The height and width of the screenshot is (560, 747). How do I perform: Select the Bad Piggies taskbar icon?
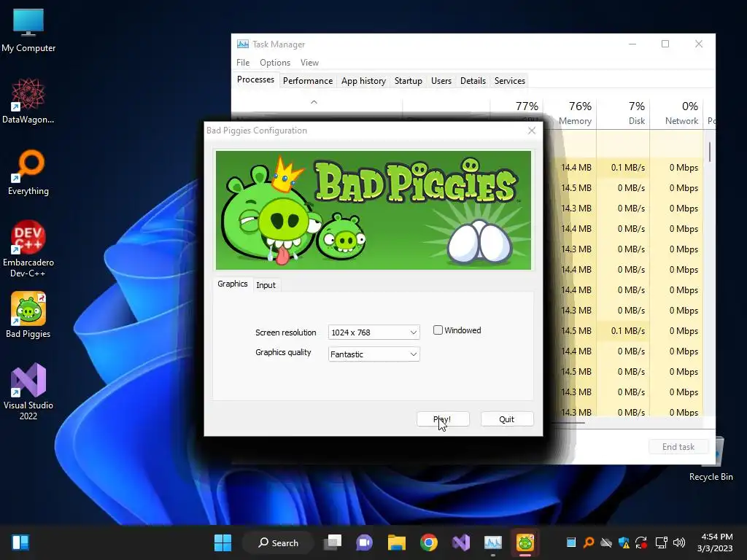tap(525, 542)
